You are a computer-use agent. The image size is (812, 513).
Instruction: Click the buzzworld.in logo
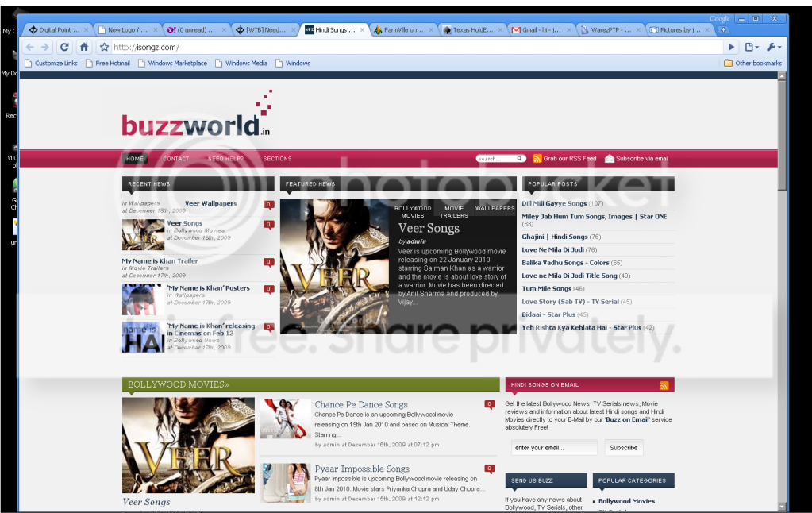(197, 114)
